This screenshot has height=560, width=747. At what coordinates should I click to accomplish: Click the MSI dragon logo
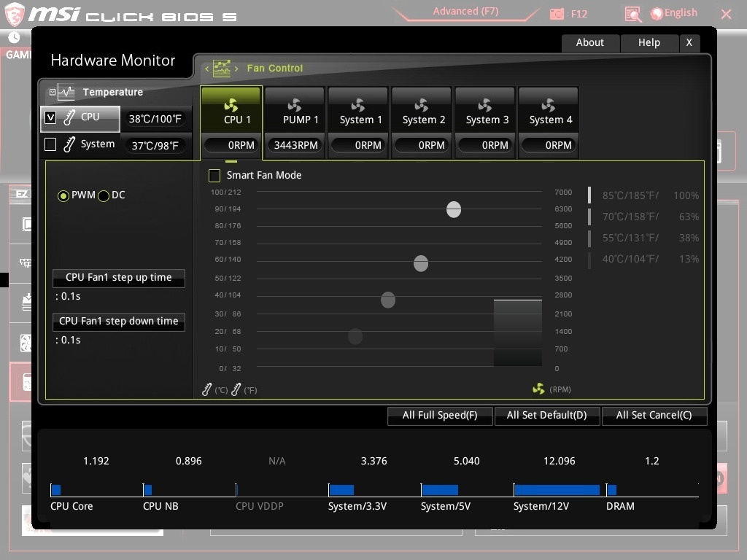pos(15,14)
